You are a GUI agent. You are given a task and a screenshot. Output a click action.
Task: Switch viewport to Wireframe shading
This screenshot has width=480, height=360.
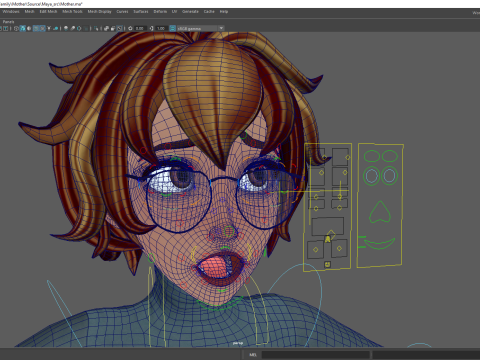pos(16,28)
